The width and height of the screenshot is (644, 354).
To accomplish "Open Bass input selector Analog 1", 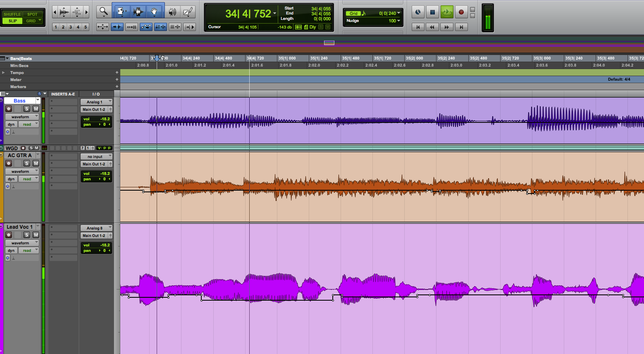I will pyautogui.click(x=96, y=102).
